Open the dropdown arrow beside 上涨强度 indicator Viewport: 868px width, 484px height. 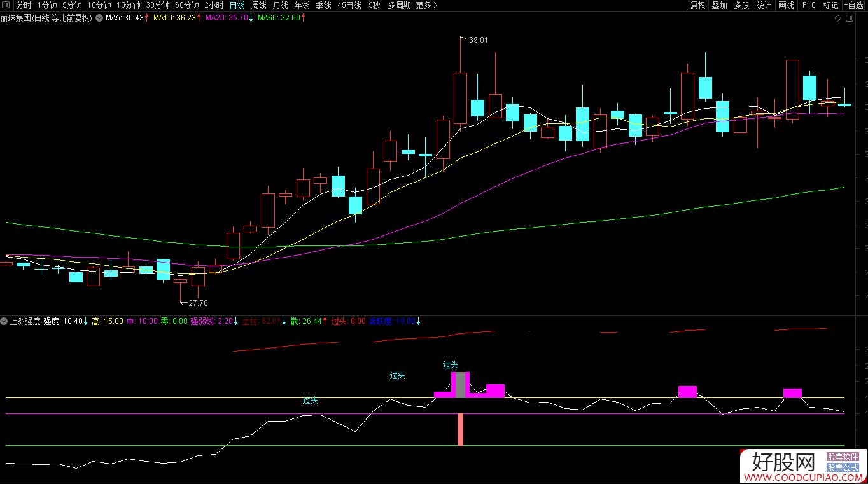click(x=4, y=321)
